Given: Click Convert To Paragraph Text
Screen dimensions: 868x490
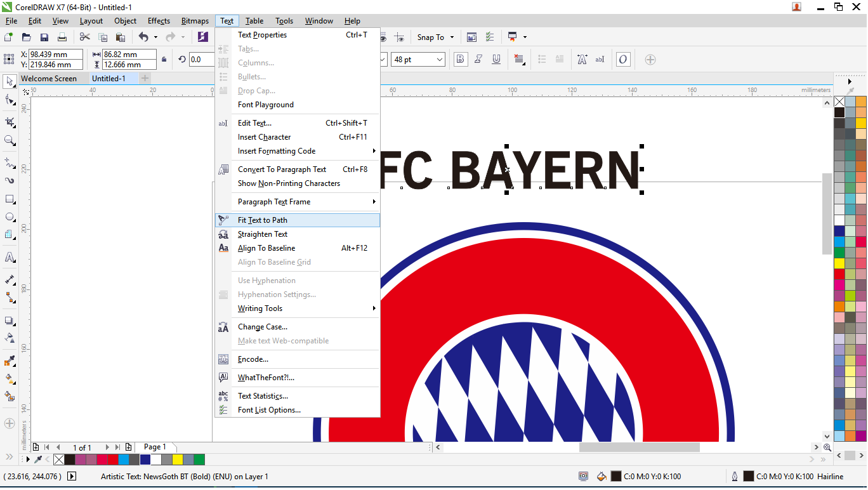Looking at the screenshot, I should [x=282, y=169].
